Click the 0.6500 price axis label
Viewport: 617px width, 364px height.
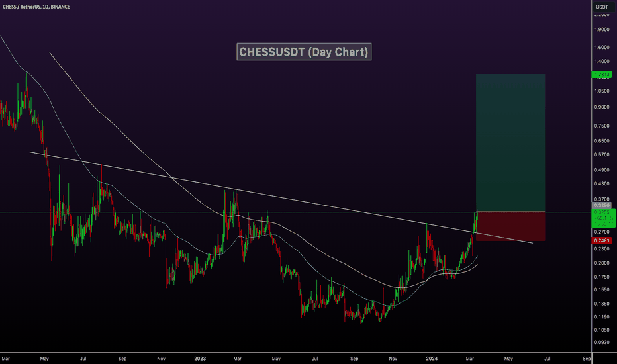coord(602,141)
